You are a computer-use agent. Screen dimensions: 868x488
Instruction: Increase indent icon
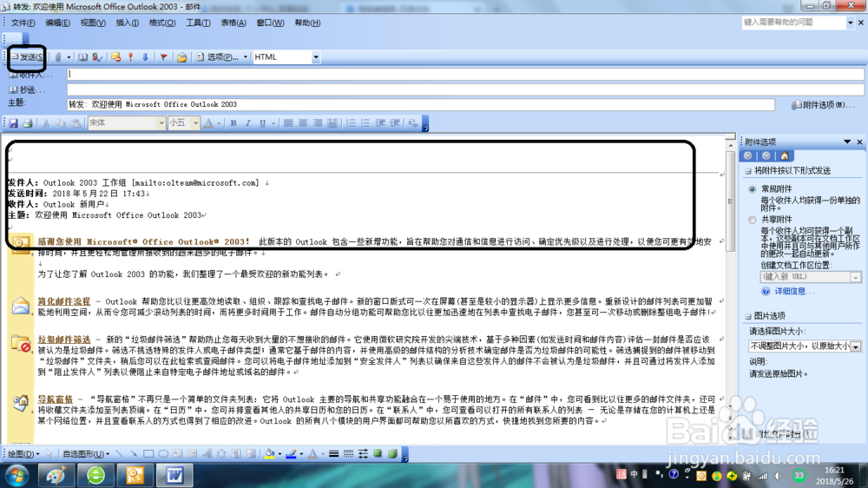click(395, 123)
